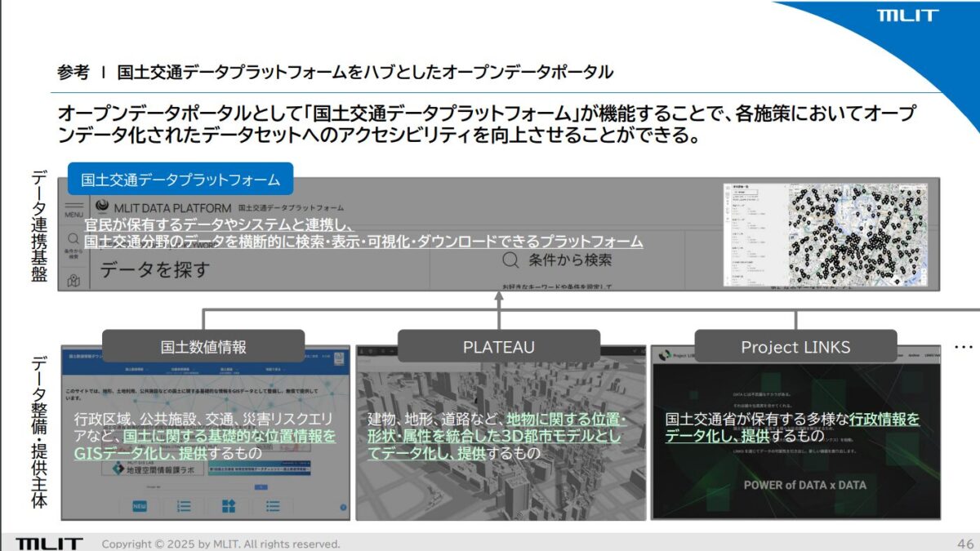Select the PLATEAU label

tap(498, 347)
